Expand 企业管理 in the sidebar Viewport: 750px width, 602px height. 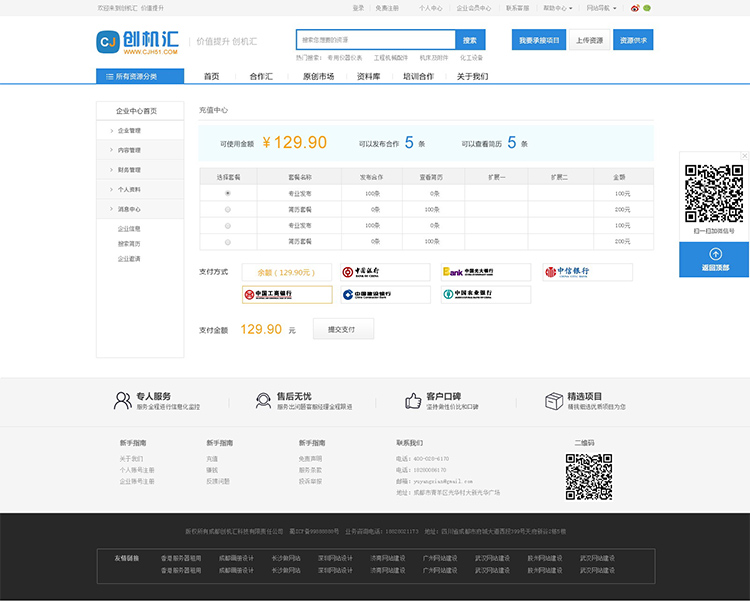point(129,130)
